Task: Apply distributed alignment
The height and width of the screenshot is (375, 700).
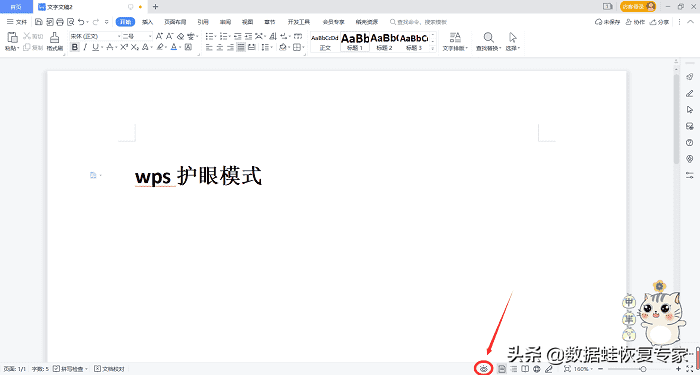Action: (x=251, y=47)
